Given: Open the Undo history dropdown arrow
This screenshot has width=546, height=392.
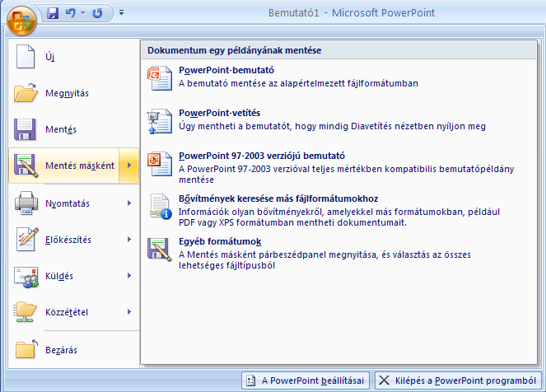Looking at the screenshot, I should point(83,13).
